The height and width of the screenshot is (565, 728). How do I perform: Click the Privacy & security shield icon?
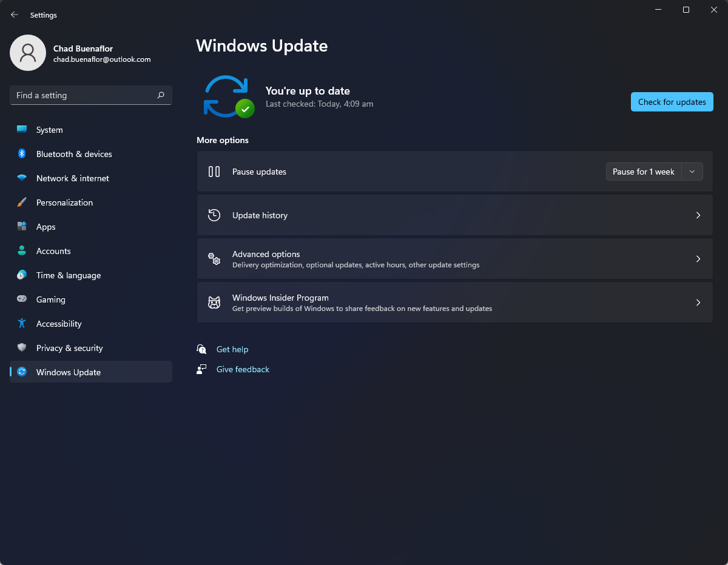click(x=22, y=348)
